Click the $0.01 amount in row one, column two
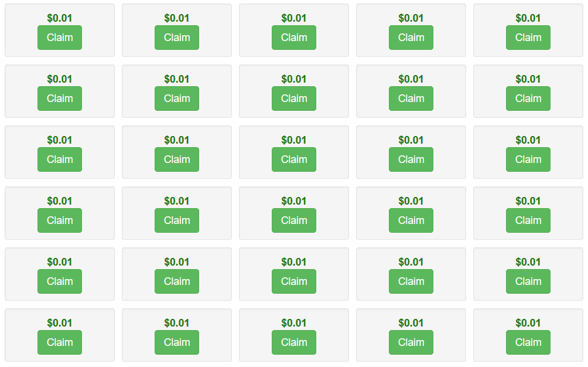 [177, 18]
